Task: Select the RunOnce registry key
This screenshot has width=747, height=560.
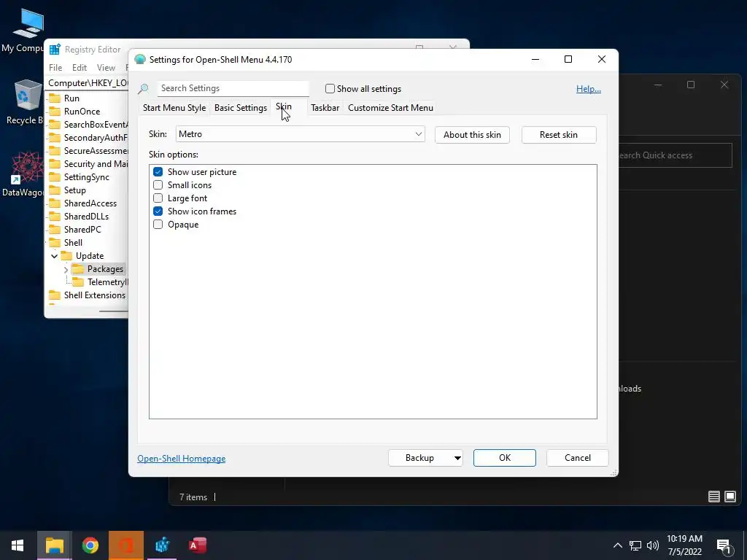Action: click(x=82, y=112)
